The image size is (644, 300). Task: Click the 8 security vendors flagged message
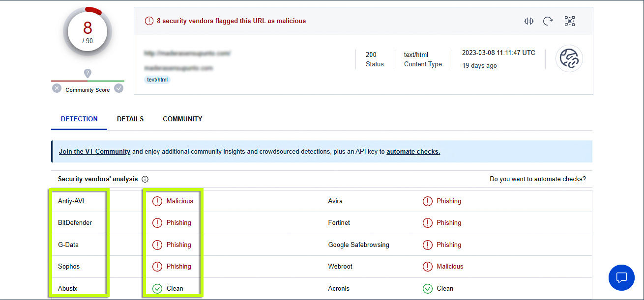coord(231,21)
